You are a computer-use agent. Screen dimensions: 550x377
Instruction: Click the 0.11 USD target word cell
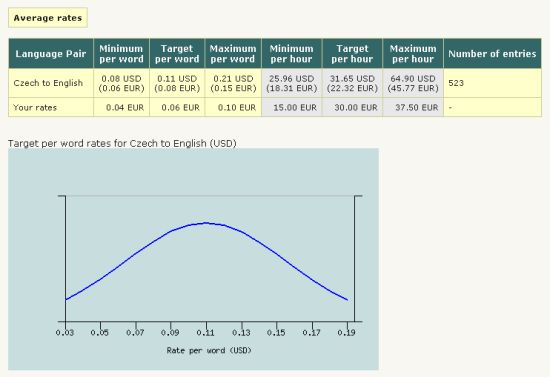177,83
